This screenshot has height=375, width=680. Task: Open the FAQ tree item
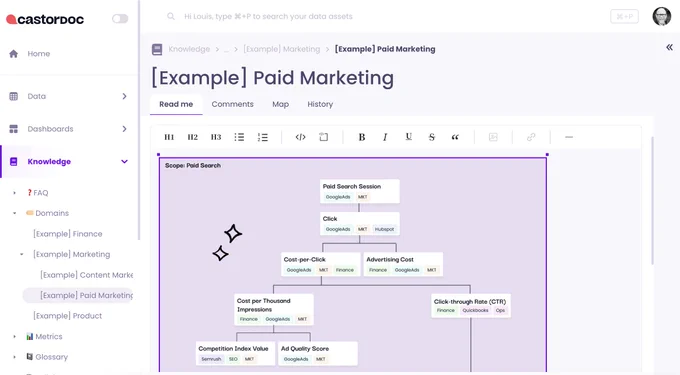coord(38,193)
